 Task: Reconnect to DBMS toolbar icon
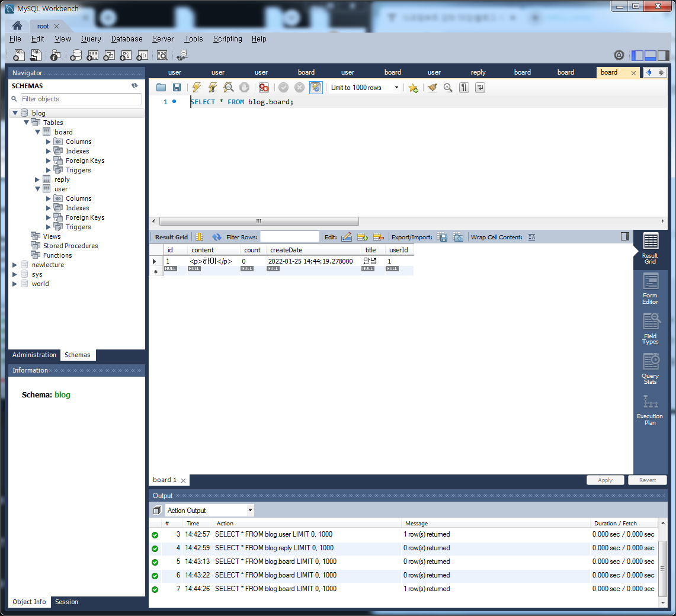[x=182, y=55]
